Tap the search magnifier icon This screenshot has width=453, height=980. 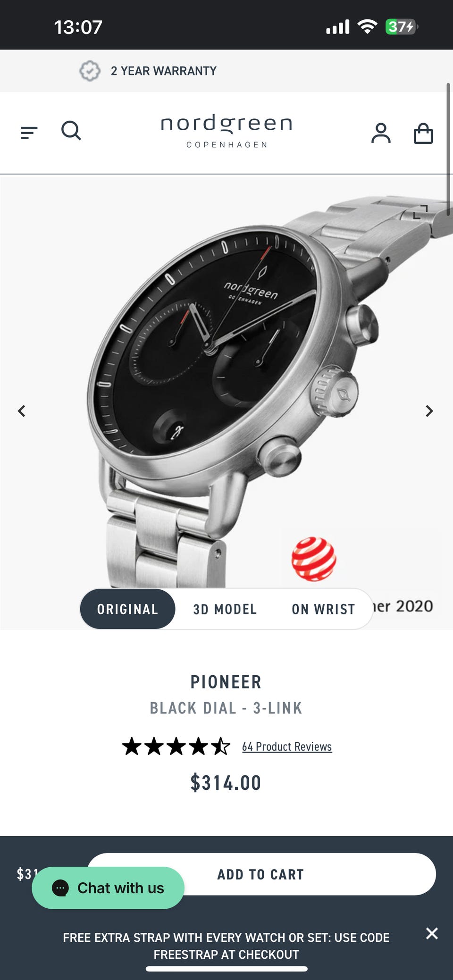pyautogui.click(x=71, y=131)
